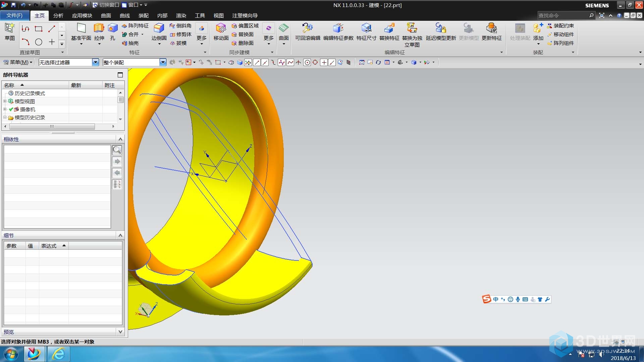
Task: Select the Shell (抽壳) tool
Action: point(130,43)
